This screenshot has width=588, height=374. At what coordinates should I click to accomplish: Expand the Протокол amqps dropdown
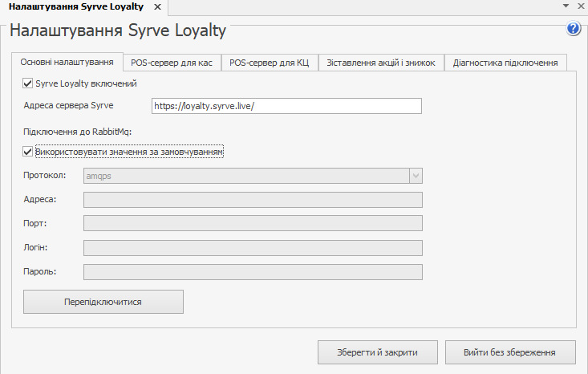coord(415,176)
